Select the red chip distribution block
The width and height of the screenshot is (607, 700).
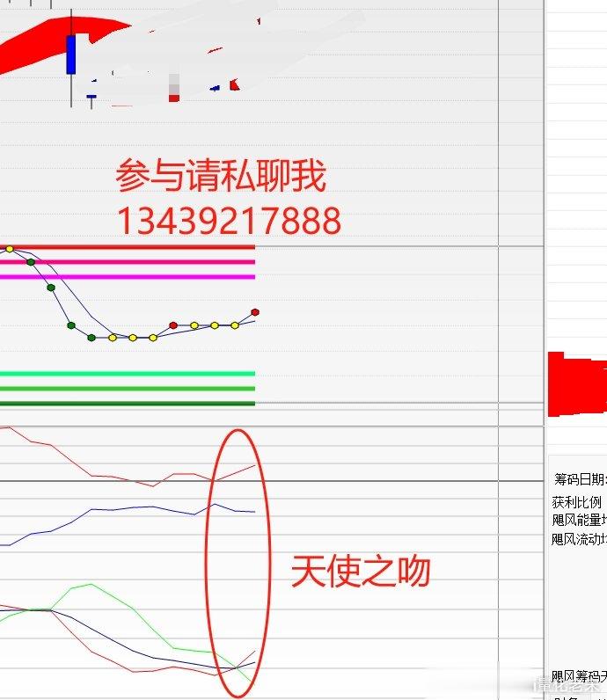point(577,385)
